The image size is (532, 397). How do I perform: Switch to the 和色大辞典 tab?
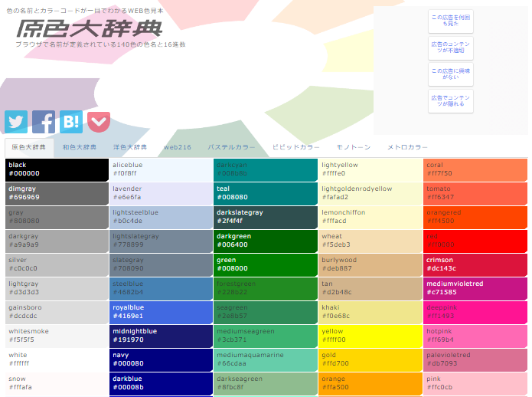80,147
